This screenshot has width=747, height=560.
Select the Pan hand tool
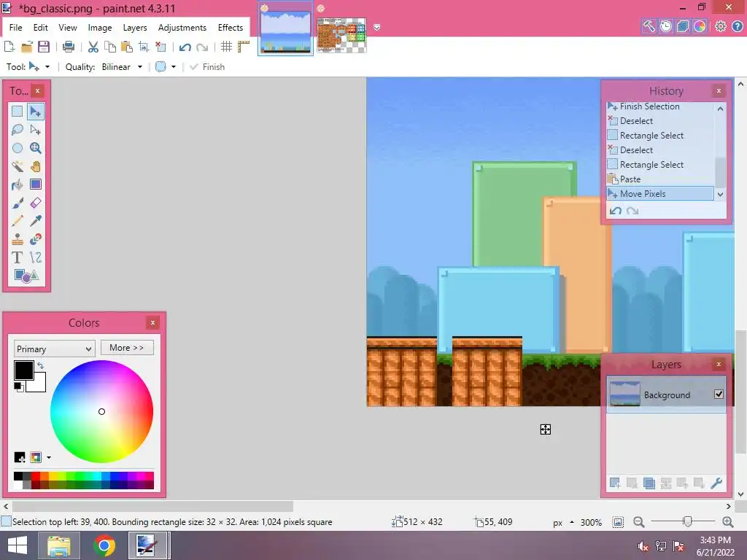[x=35, y=166]
